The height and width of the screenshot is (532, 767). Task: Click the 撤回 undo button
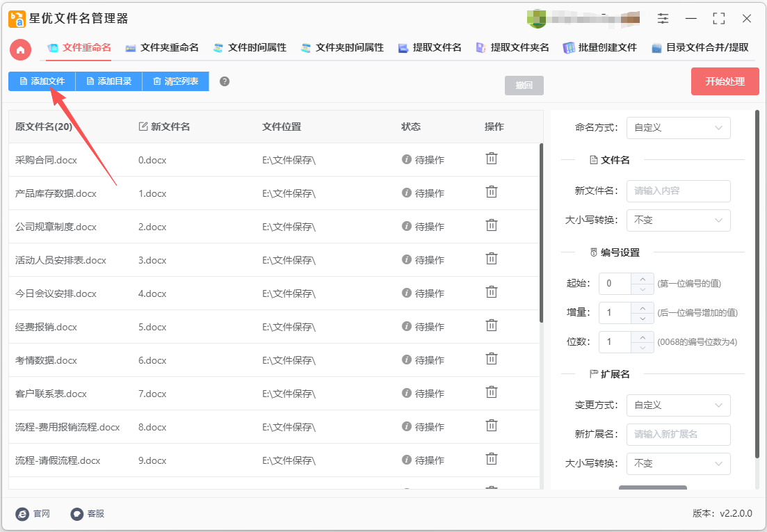tap(524, 85)
